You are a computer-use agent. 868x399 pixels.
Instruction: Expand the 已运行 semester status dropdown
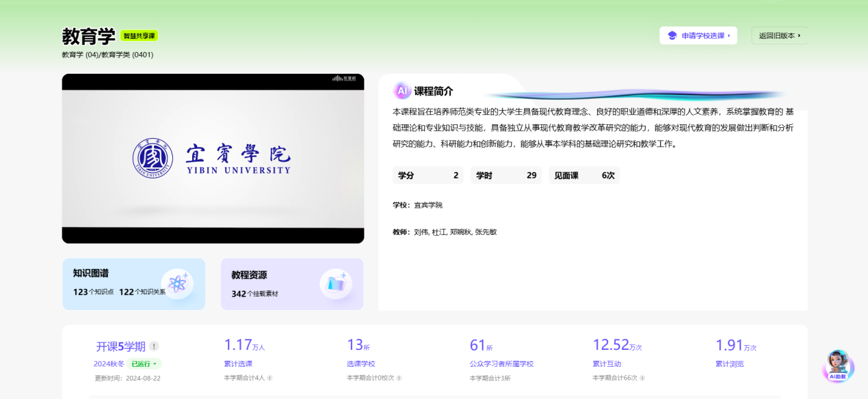[x=144, y=363]
